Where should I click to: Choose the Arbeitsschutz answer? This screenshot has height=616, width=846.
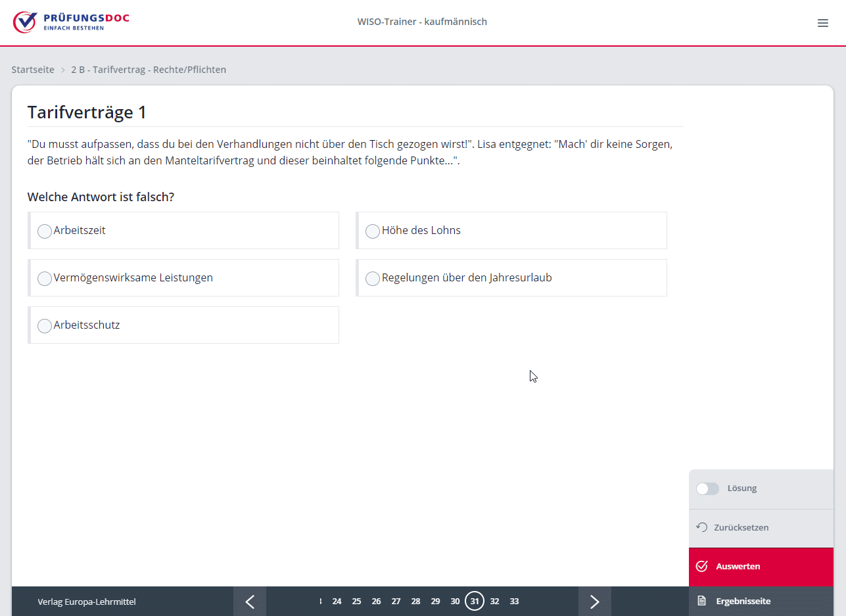pos(45,326)
